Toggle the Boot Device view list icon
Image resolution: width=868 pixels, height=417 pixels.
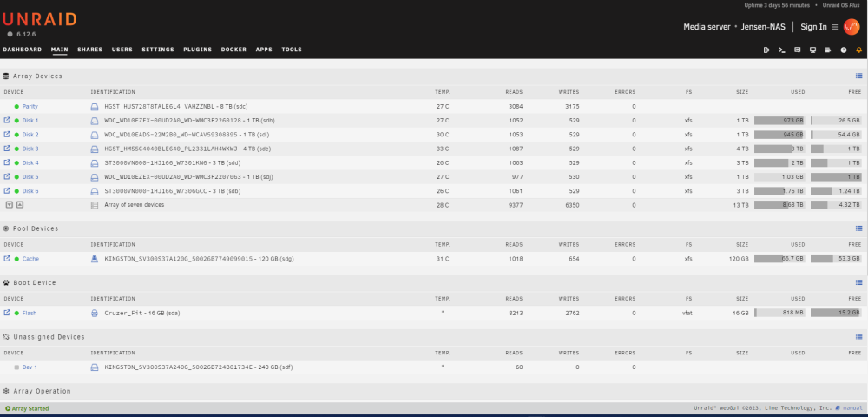858,282
